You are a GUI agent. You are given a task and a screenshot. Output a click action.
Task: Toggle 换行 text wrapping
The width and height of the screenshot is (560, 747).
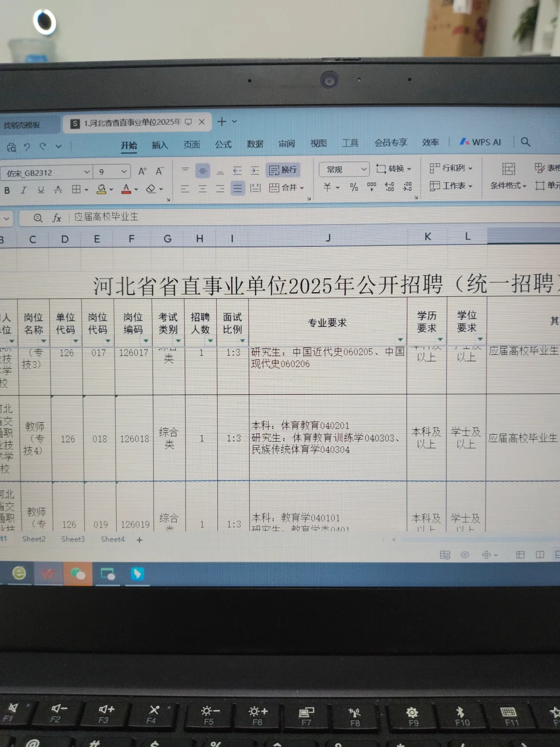[283, 170]
